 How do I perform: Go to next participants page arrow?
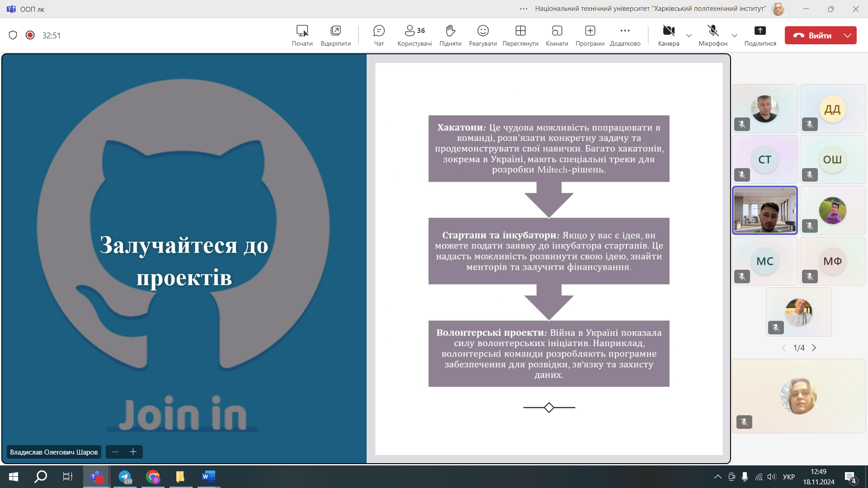coord(814,348)
